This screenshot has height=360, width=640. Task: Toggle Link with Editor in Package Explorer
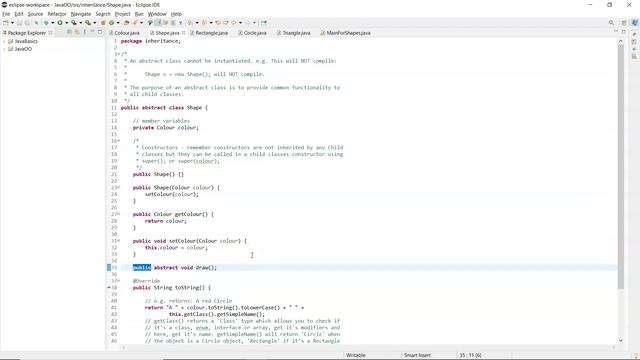77,32
